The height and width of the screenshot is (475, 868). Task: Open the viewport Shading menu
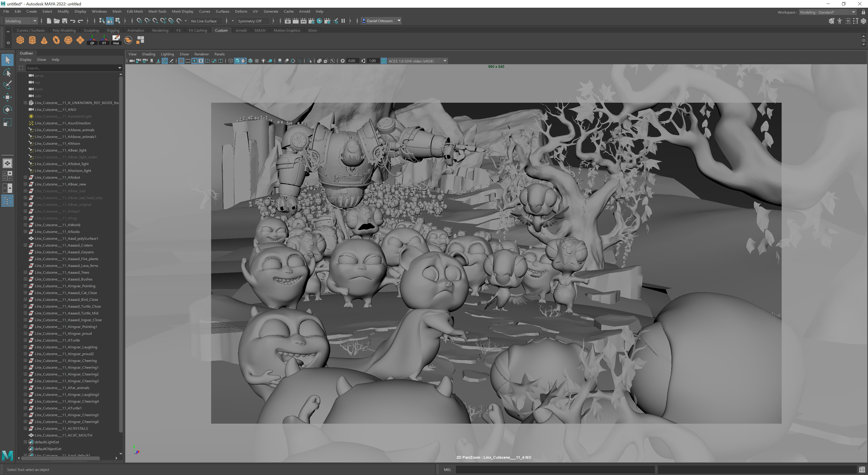tap(148, 54)
